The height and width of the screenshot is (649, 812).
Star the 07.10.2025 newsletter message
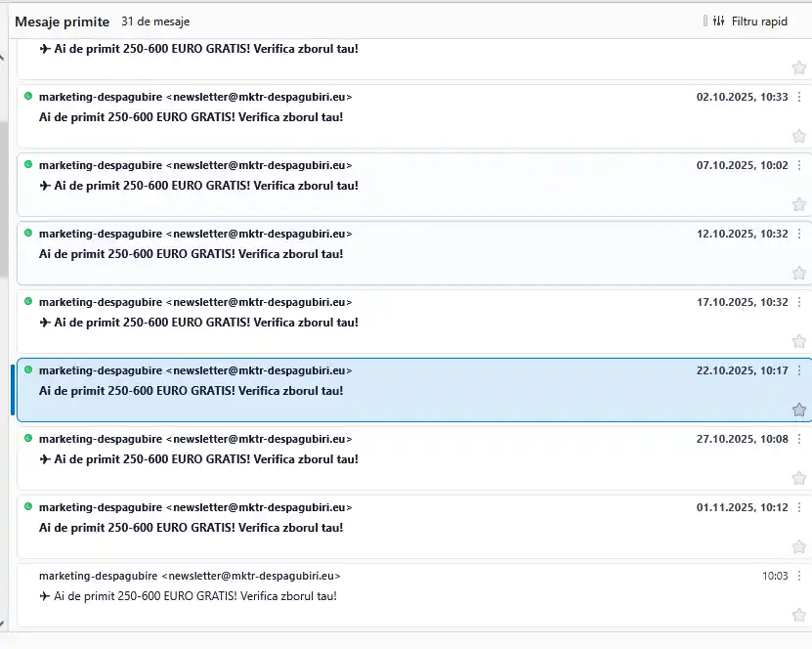(x=799, y=204)
